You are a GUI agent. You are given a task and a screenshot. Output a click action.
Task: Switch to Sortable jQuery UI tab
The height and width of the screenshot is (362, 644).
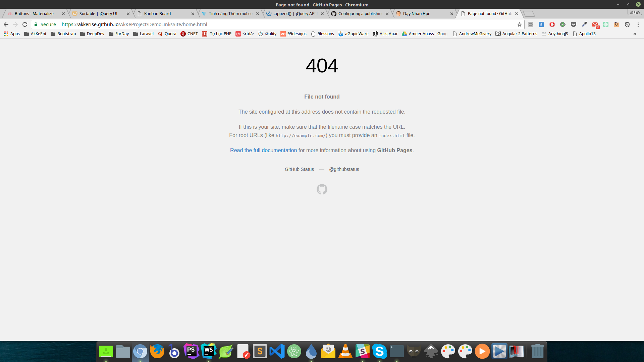[x=98, y=14]
